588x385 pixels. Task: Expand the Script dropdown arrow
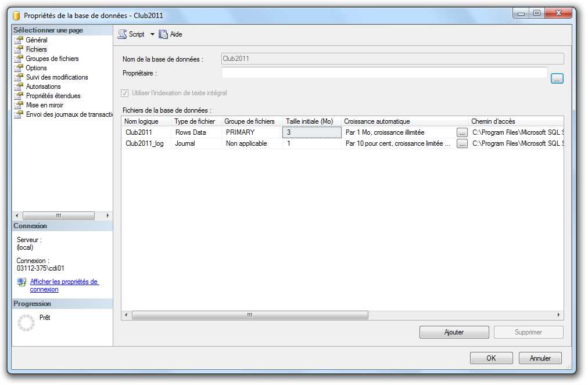(152, 34)
